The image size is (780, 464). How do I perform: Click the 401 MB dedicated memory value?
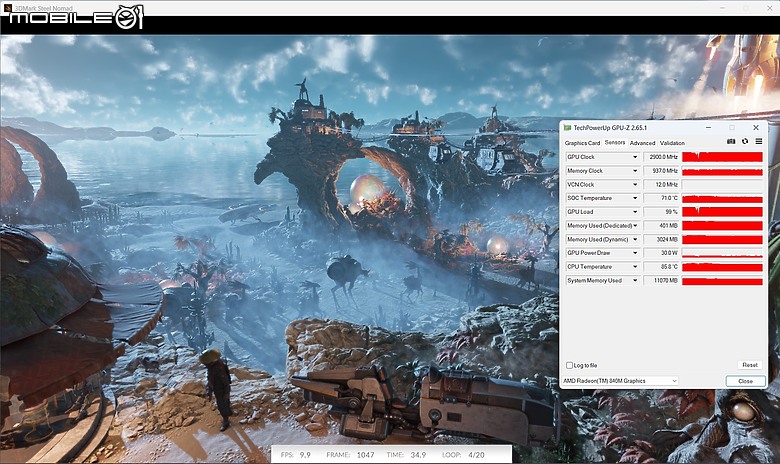point(661,226)
